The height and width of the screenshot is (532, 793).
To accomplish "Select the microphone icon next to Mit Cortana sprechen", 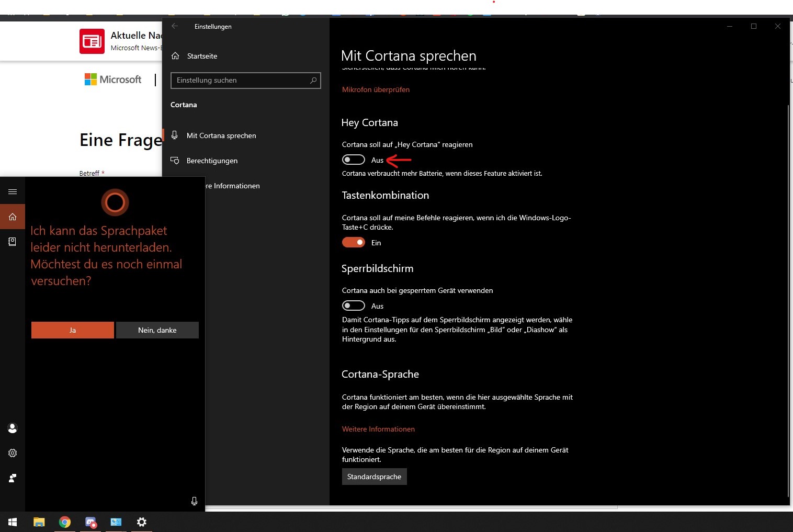I will pos(175,135).
